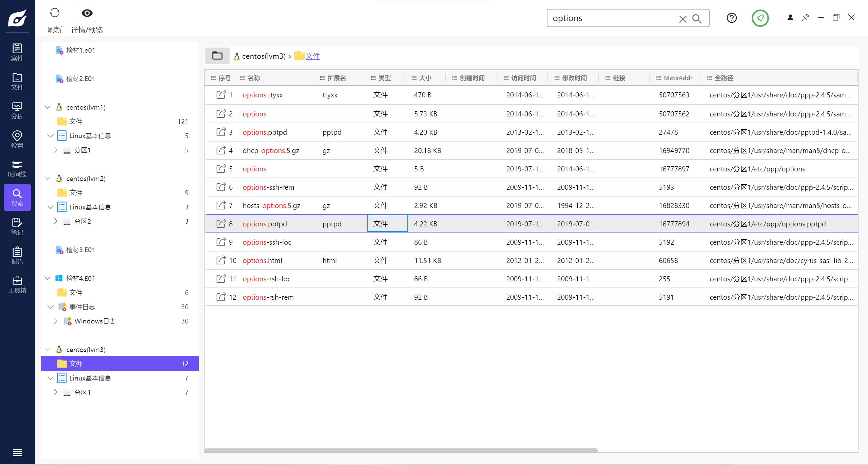Image resolution: width=868 pixels, height=465 pixels.
Task: Open the 修改时间 column header menu
Action: (557, 78)
